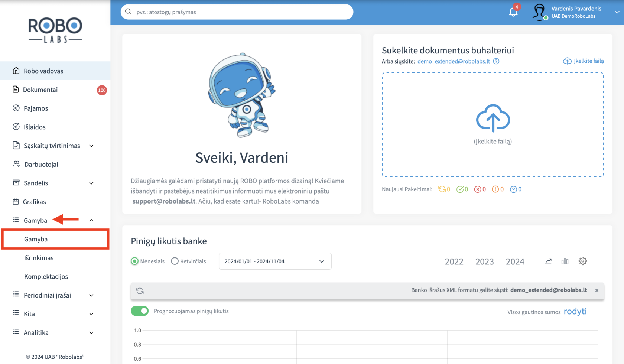Click the cloud upload icon in drop zone

coord(493,118)
